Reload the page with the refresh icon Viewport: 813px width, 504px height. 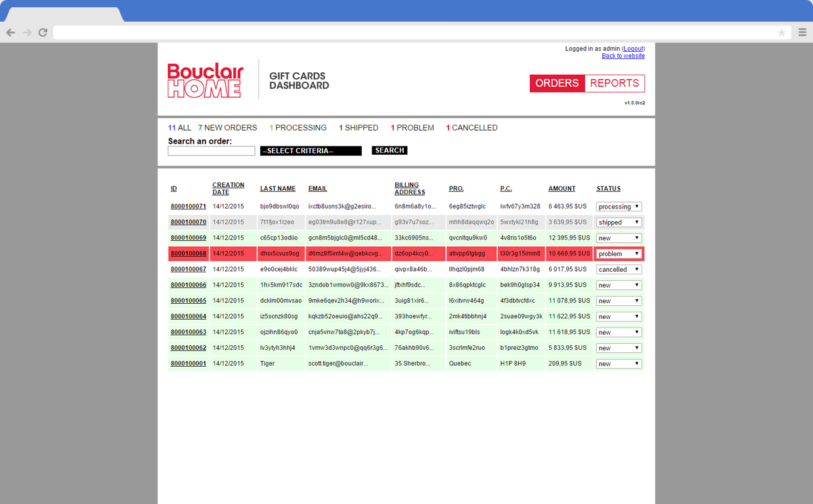(x=42, y=31)
